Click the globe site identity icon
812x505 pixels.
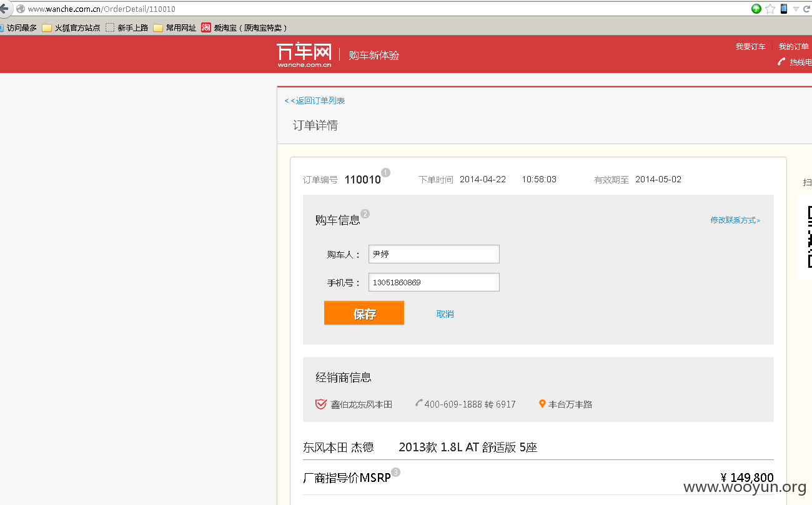tap(21, 9)
